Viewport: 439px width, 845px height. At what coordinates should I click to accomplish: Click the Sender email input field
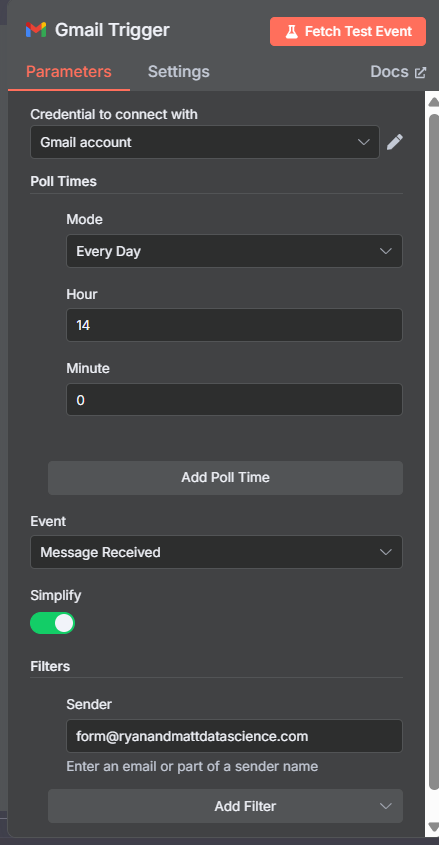234,736
